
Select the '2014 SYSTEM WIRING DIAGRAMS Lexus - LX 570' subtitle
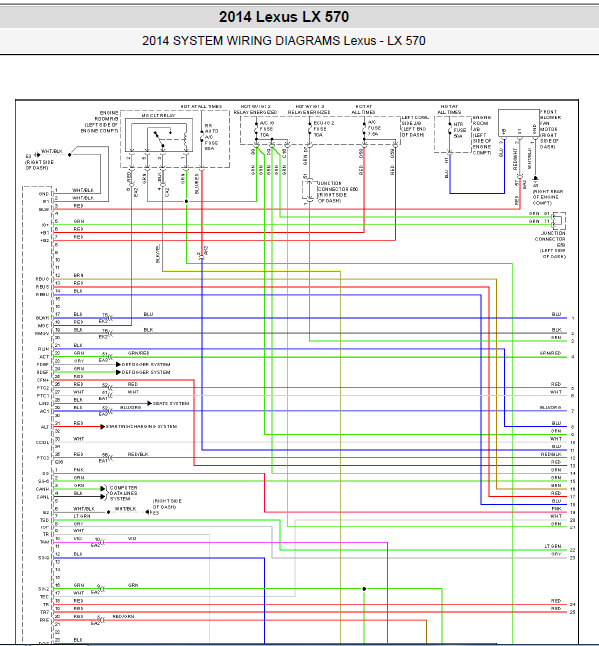(x=284, y=41)
